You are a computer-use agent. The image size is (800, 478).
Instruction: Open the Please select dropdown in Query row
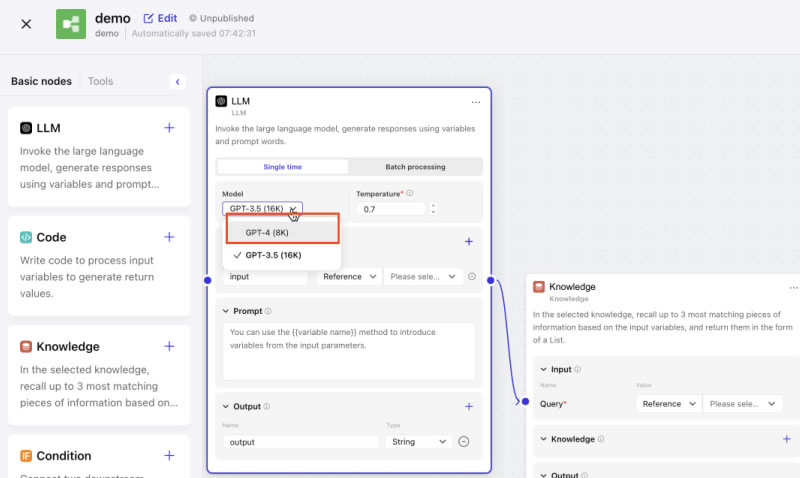click(x=742, y=404)
